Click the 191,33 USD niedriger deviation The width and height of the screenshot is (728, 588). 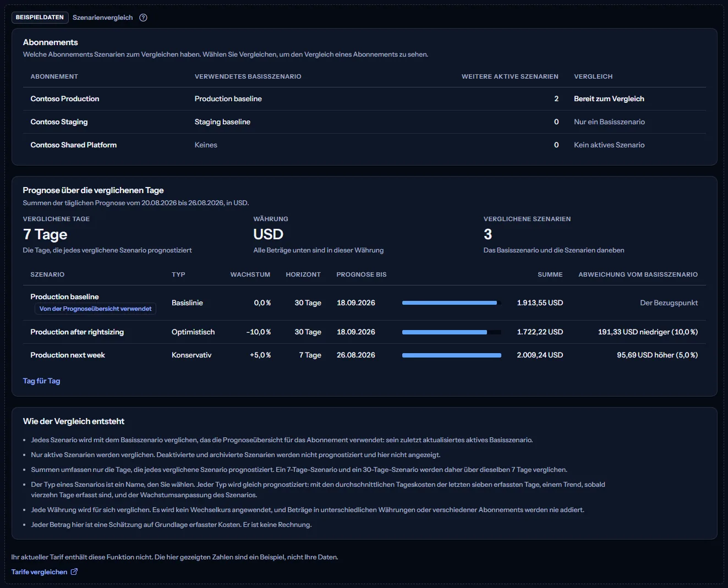point(648,332)
